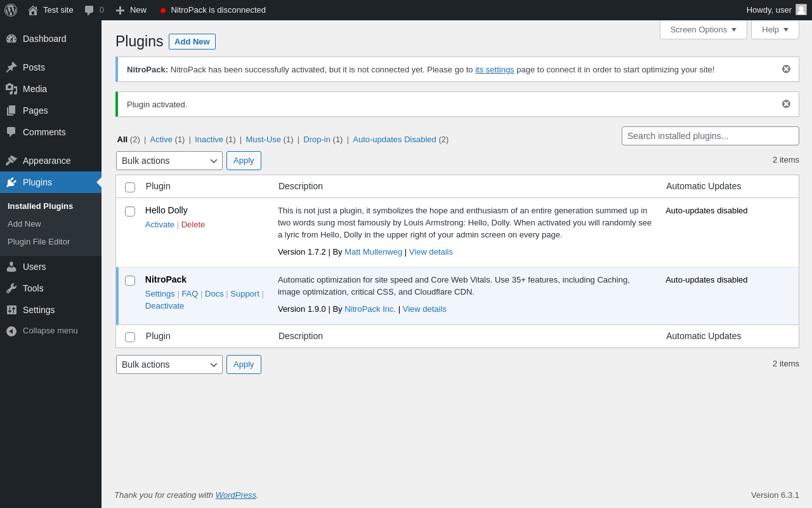Click the WordPress logo icon

[11, 10]
